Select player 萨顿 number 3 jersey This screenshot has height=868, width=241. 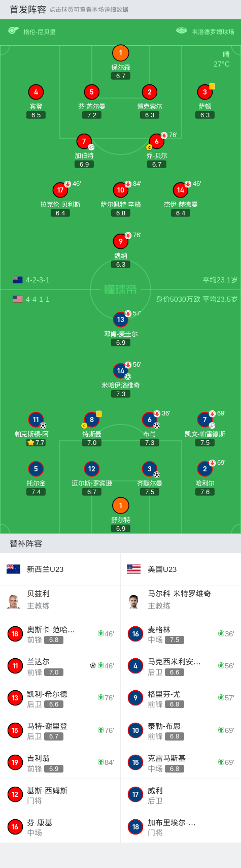[204, 92]
